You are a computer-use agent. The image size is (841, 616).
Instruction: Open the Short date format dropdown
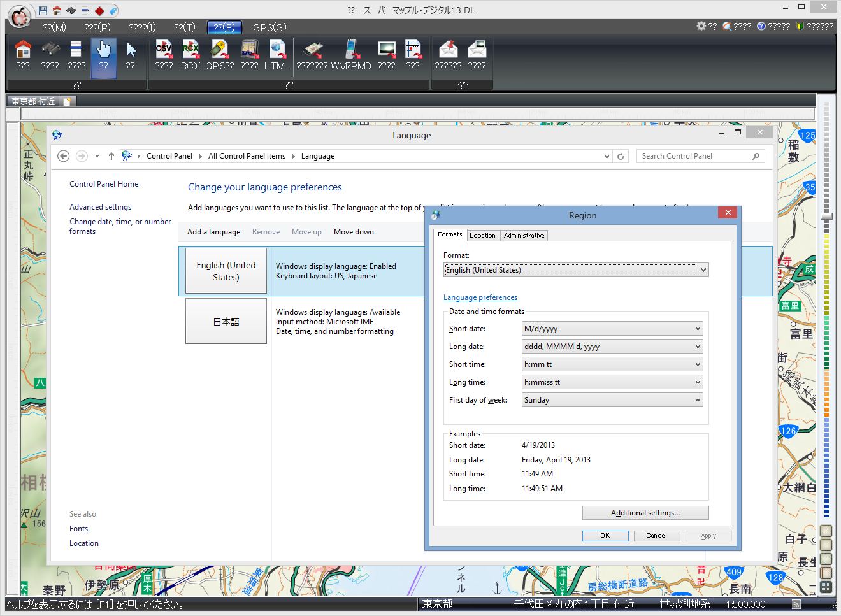612,329
